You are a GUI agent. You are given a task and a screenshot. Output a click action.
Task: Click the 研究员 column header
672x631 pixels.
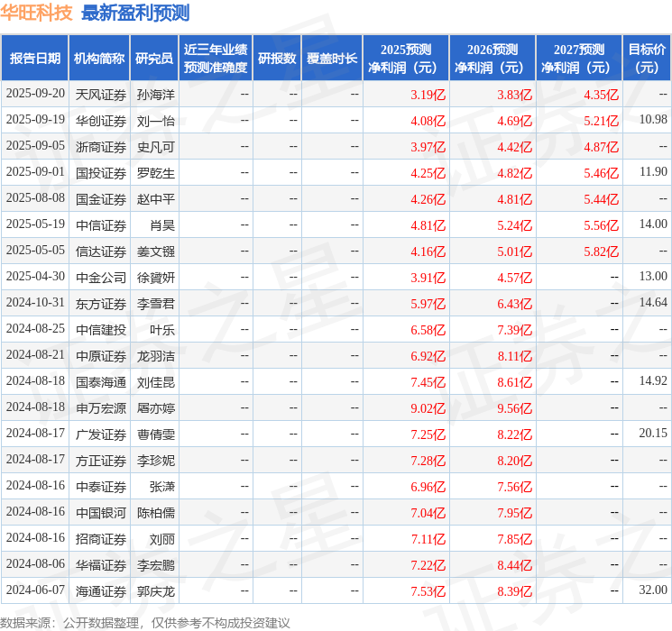tap(154, 59)
